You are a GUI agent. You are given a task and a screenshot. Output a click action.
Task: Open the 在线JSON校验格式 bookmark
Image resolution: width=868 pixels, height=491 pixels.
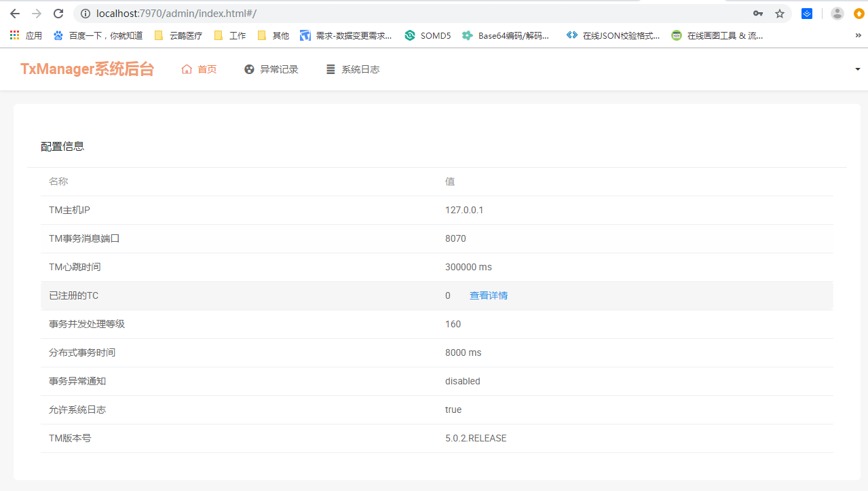pyautogui.click(x=614, y=35)
